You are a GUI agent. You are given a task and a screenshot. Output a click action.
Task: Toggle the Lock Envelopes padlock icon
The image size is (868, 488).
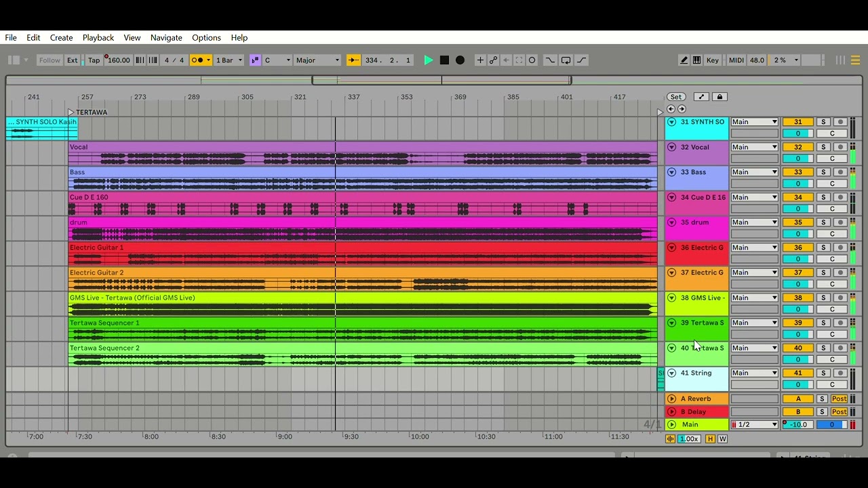(720, 97)
